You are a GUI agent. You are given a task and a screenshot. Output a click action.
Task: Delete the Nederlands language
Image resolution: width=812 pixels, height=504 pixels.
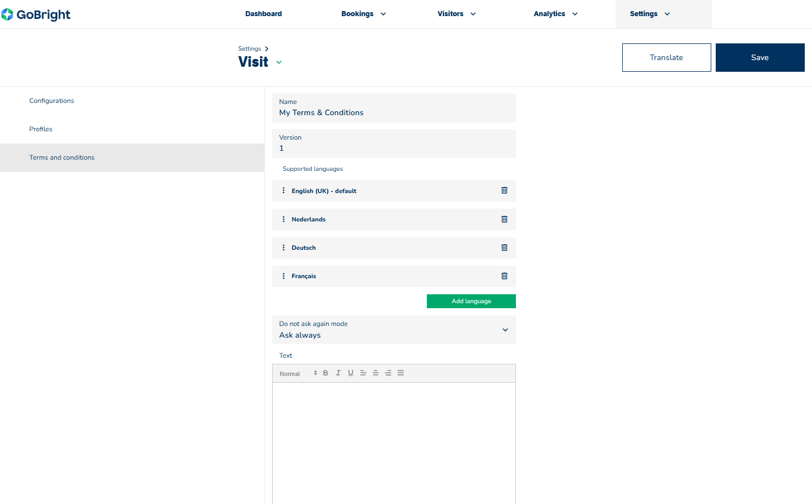[x=504, y=219]
